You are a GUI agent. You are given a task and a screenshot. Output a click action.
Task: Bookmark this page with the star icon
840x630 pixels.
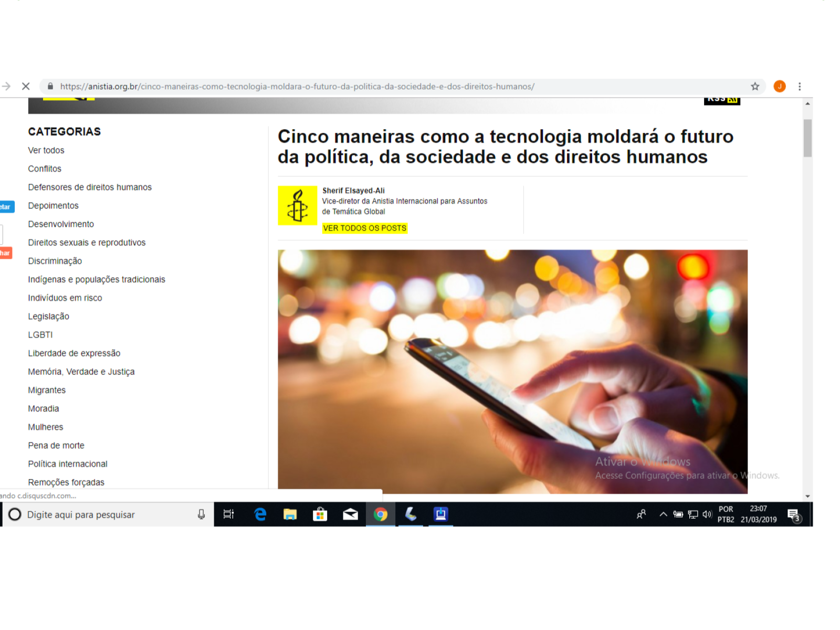(x=755, y=86)
